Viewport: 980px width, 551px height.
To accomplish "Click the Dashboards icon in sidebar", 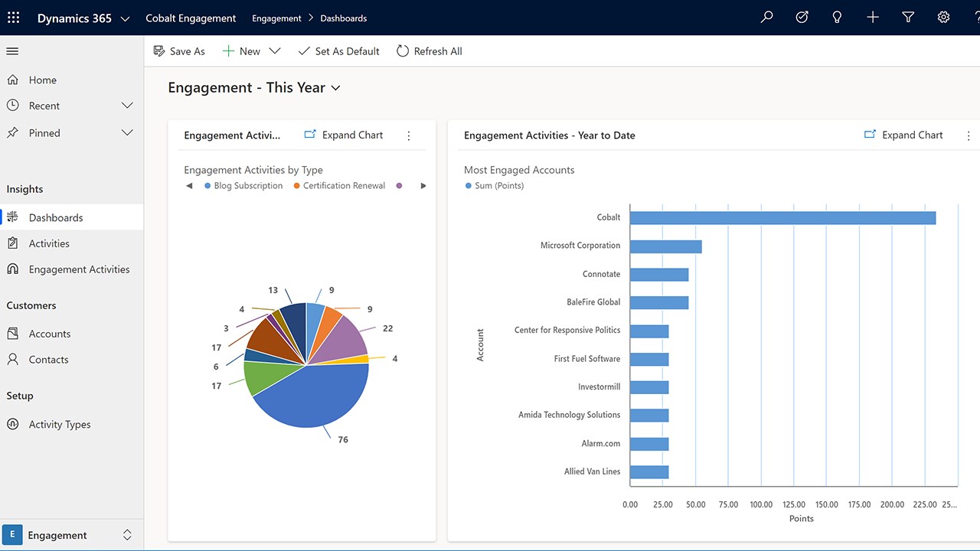I will click(13, 217).
